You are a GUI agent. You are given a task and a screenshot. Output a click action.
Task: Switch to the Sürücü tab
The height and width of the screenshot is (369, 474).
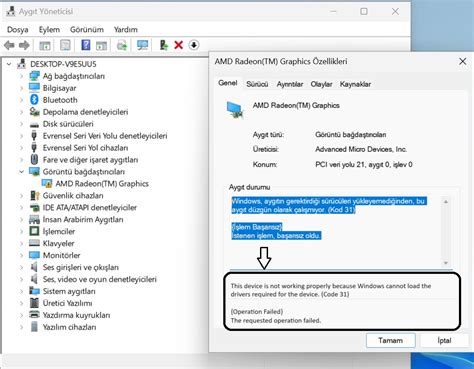[x=257, y=84]
